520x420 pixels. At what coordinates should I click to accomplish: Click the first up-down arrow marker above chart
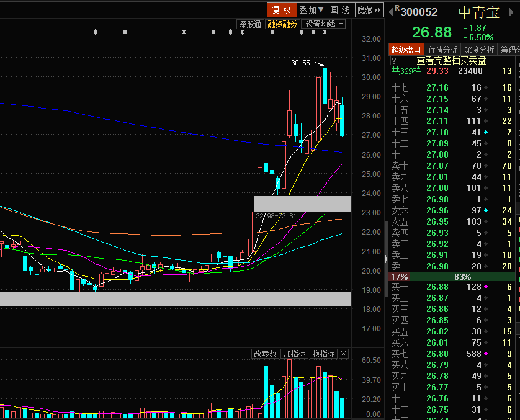click(184, 32)
